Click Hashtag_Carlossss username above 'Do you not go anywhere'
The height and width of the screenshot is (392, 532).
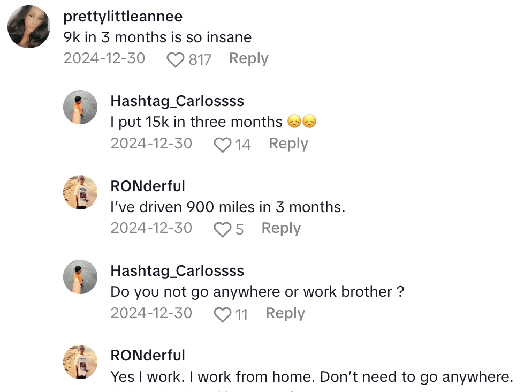[x=177, y=271]
